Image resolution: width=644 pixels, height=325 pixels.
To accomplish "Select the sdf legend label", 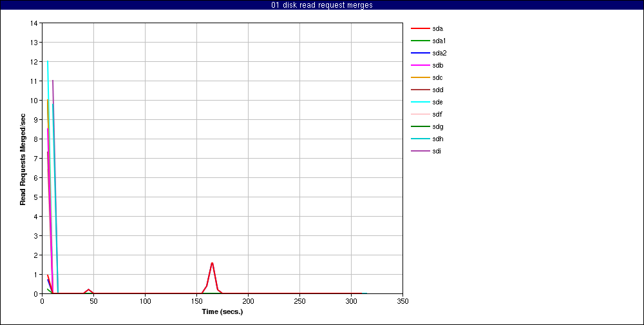I will pos(437,114).
